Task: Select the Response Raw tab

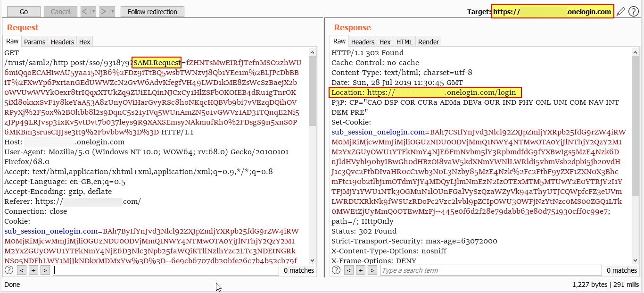Action: pyautogui.click(x=339, y=42)
